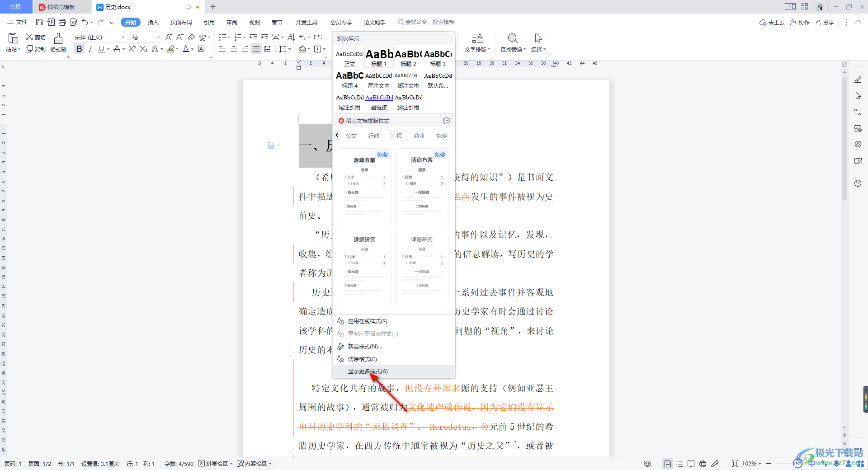Decrease font size with A- icon
Viewport: 868px width, 470px height.
(x=179, y=37)
